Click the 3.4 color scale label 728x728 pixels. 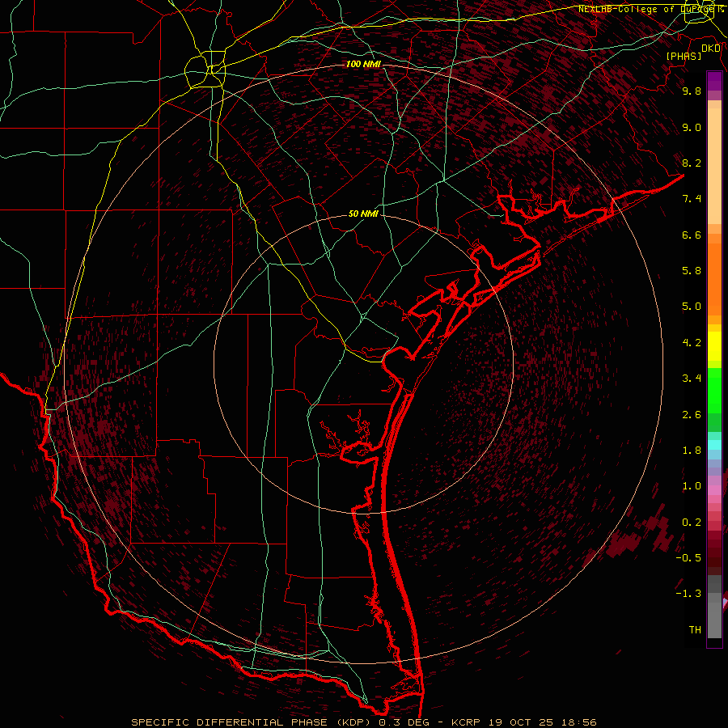point(692,379)
